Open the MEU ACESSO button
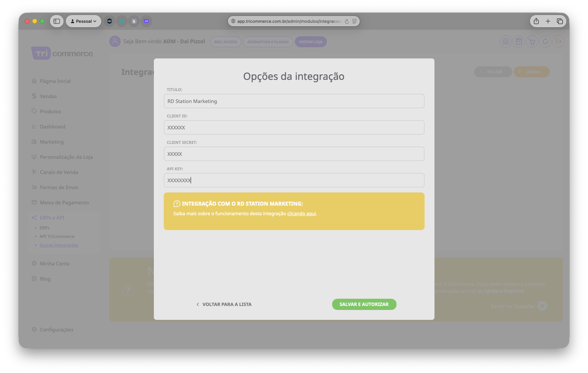This screenshot has width=588, height=373. pos(225,42)
